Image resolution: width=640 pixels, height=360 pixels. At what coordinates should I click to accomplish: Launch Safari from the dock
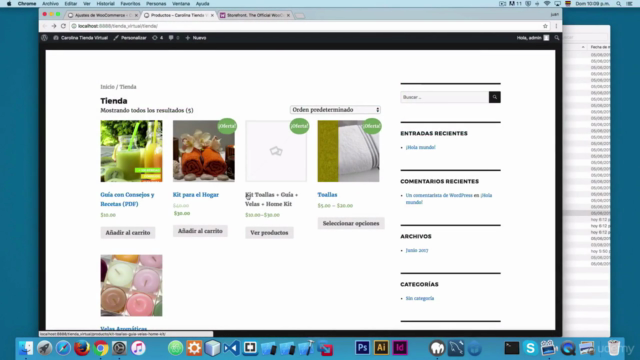pyautogui.click(x=63, y=348)
